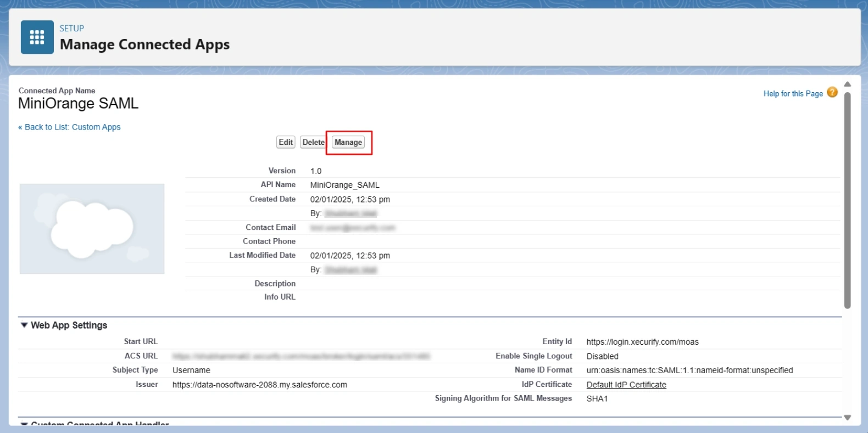Click the blurred ACS URL value
Image resolution: width=868 pixels, height=433 pixels.
(x=301, y=356)
